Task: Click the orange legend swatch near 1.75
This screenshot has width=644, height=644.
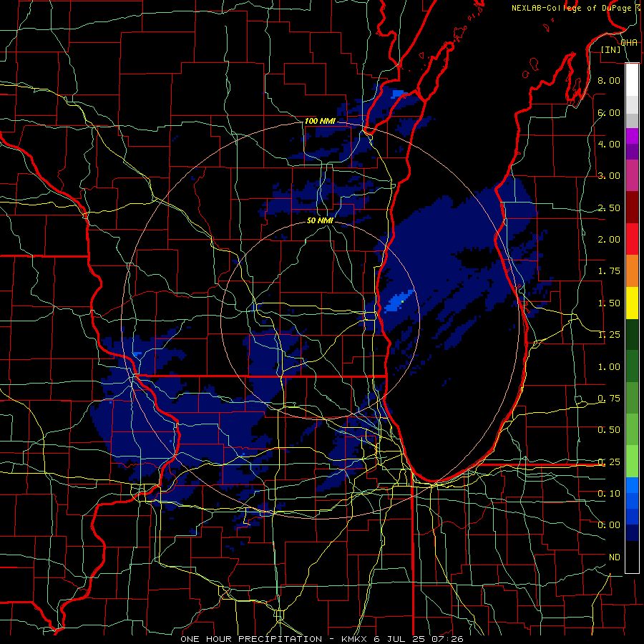Action: [632, 271]
